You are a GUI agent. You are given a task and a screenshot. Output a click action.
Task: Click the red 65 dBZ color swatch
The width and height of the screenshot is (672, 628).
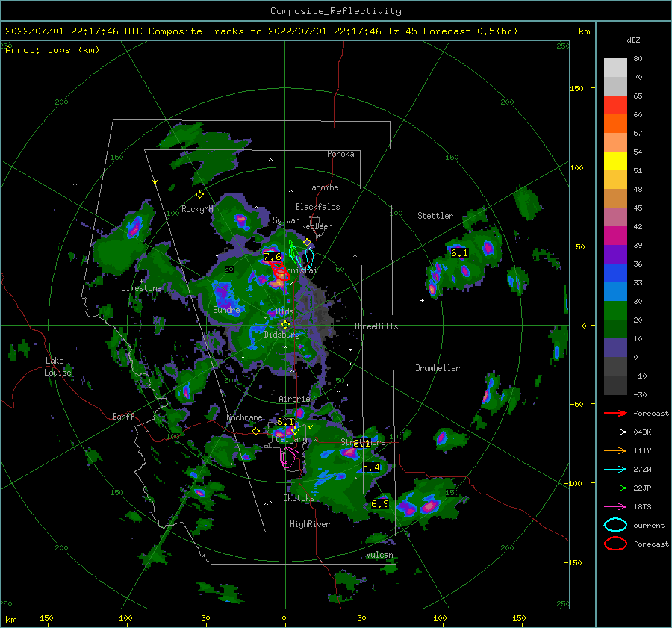pyautogui.click(x=615, y=105)
